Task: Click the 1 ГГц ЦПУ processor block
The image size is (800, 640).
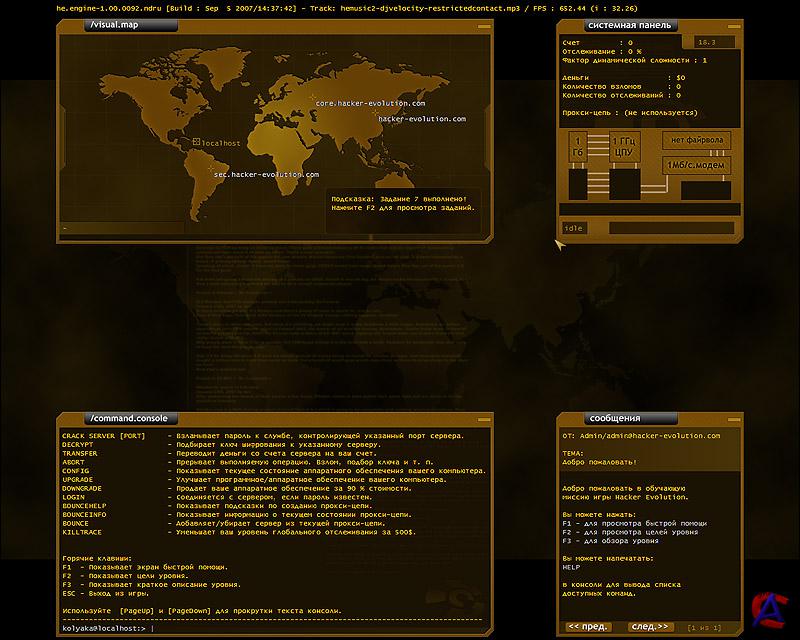Action: click(x=624, y=147)
